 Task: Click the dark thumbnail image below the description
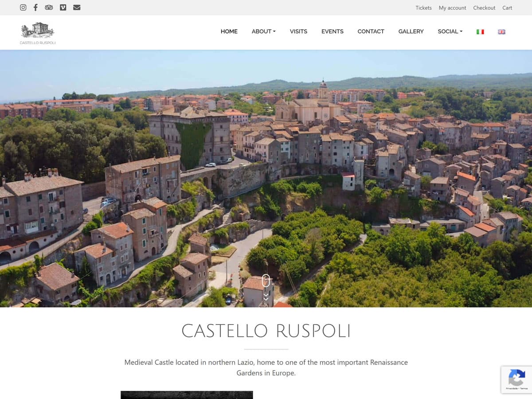click(x=186, y=395)
